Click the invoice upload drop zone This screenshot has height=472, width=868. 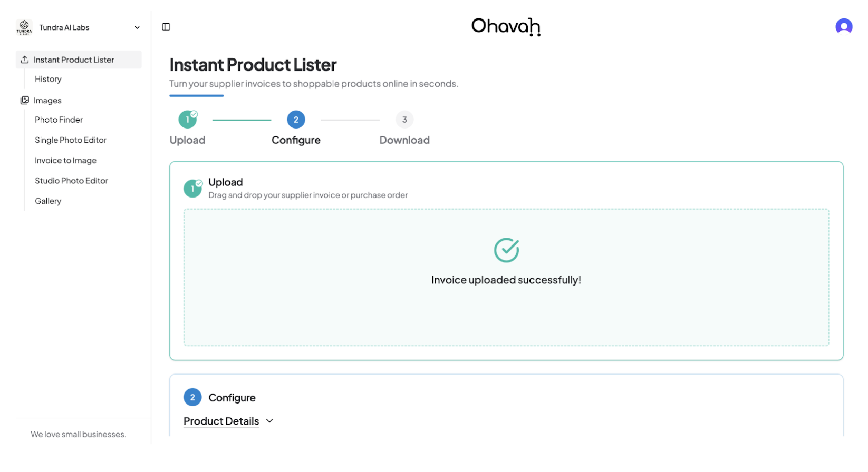tap(506, 316)
